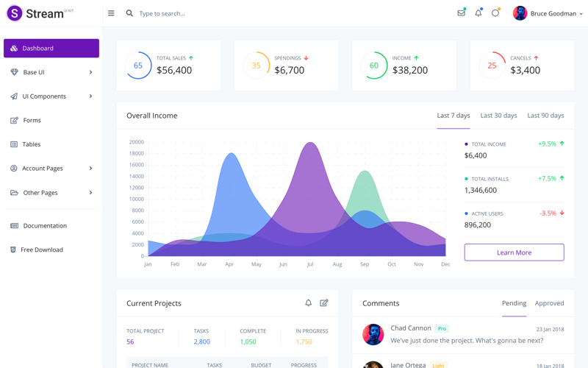Image resolution: width=588 pixels, height=368 pixels.
Task: Click the hamburger menu icon
Action: pos(111,13)
